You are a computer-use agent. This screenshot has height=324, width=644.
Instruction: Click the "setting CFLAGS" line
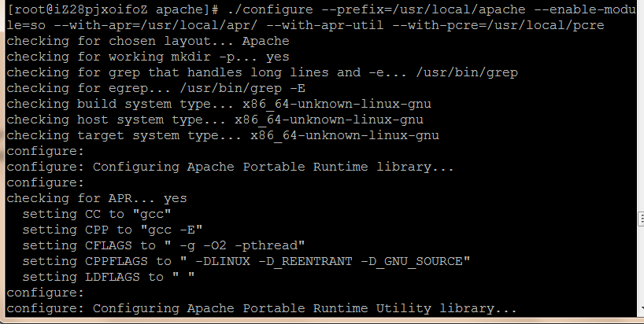(x=163, y=245)
